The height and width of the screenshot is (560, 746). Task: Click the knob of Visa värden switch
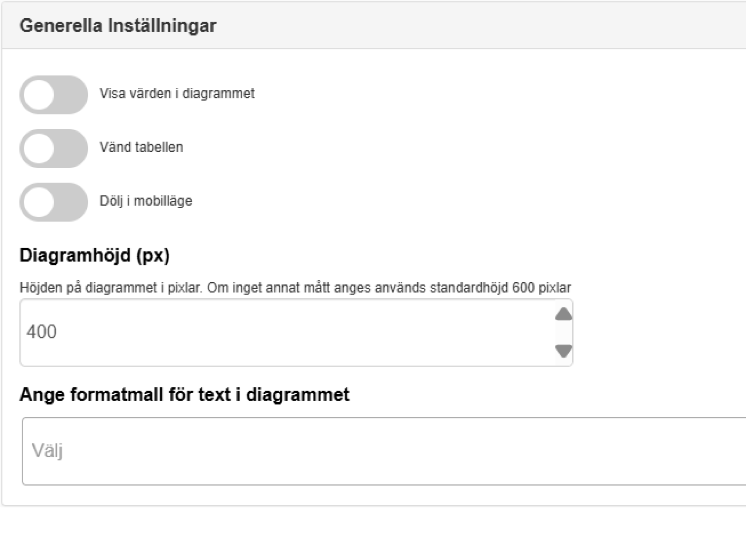[x=39, y=95]
